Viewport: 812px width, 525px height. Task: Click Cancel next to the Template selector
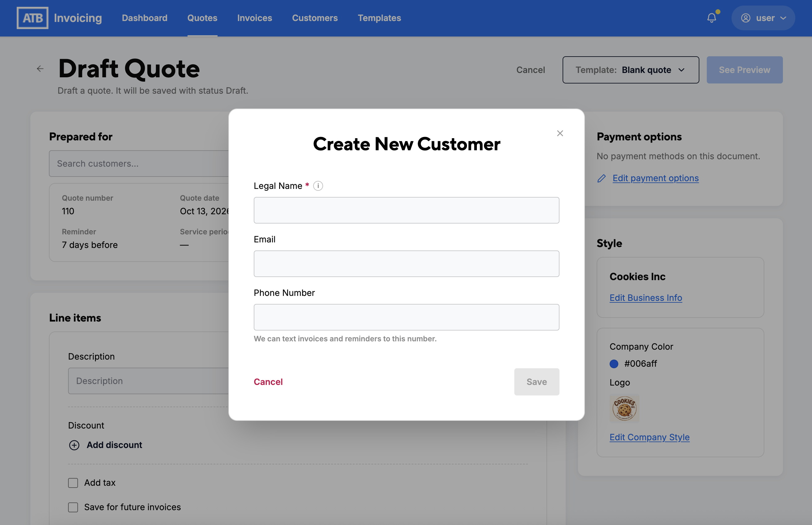coord(530,70)
